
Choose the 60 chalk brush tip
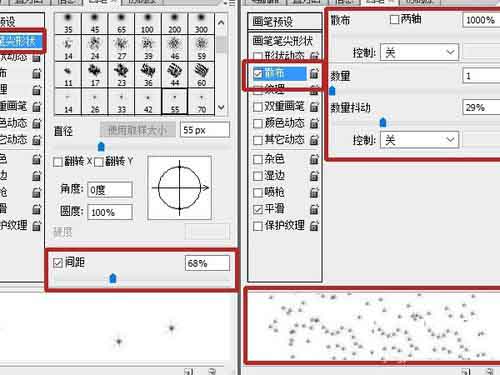click(201, 75)
